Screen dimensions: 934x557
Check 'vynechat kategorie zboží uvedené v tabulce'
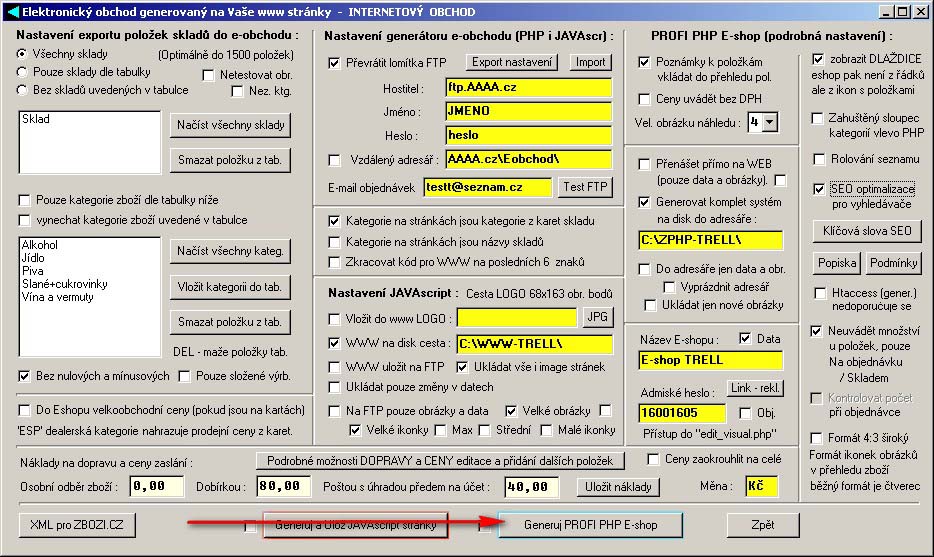click(x=24, y=220)
